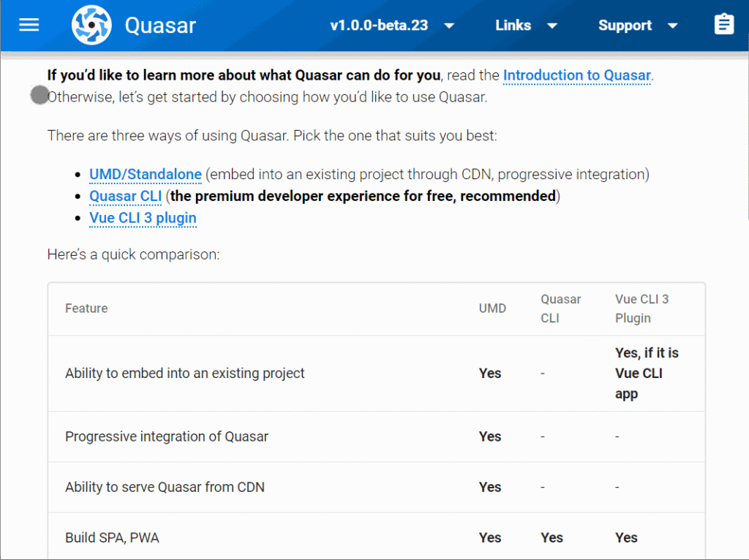749x560 pixels.
Task: Select the 'Ability to embed into an existing project' row
Action: click(185, 374)
